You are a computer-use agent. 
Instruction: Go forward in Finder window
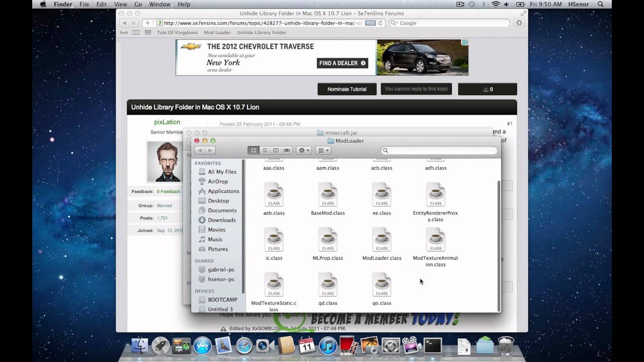(210, 150)
